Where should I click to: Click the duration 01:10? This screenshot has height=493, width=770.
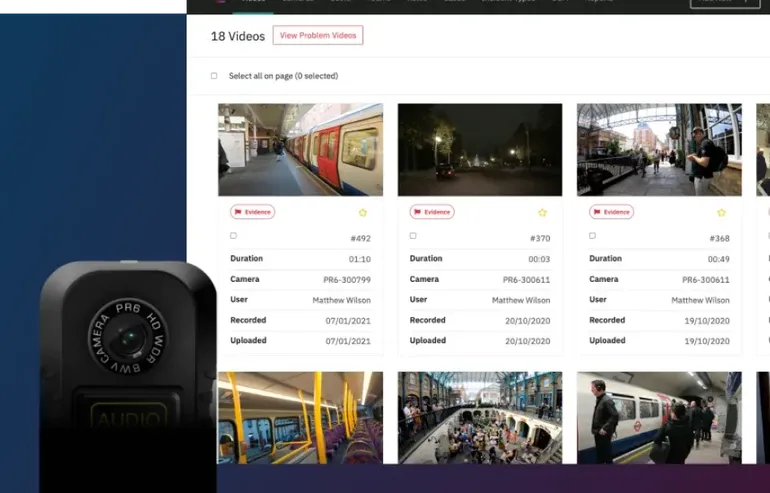pos(360,259)
